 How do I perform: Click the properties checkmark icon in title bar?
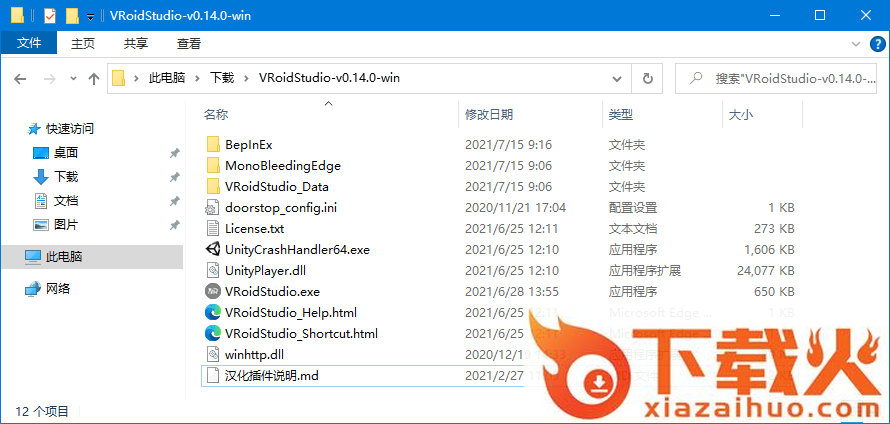coord(50,16)
